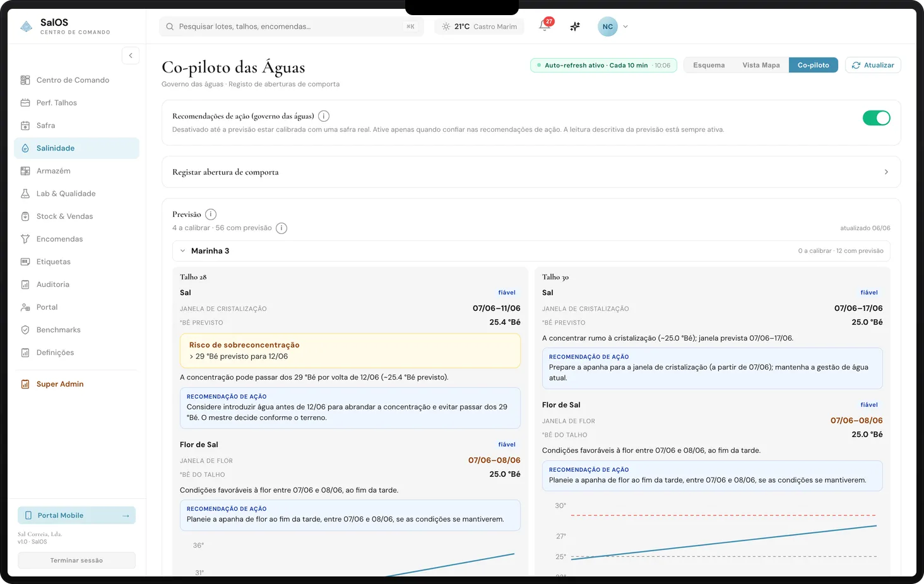This screenshot has height=584, width=924.
Task: Click the Encomendas funnel icon
Action: [25, 239]
